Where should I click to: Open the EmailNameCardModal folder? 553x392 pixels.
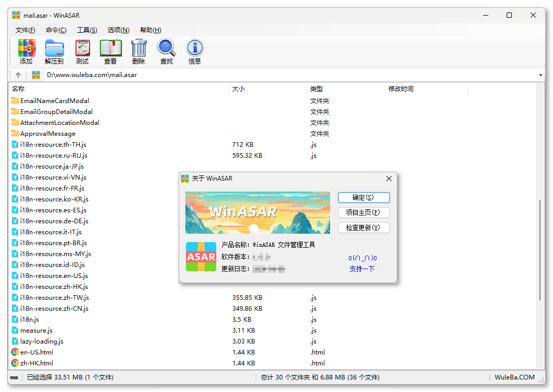[55, 100]
